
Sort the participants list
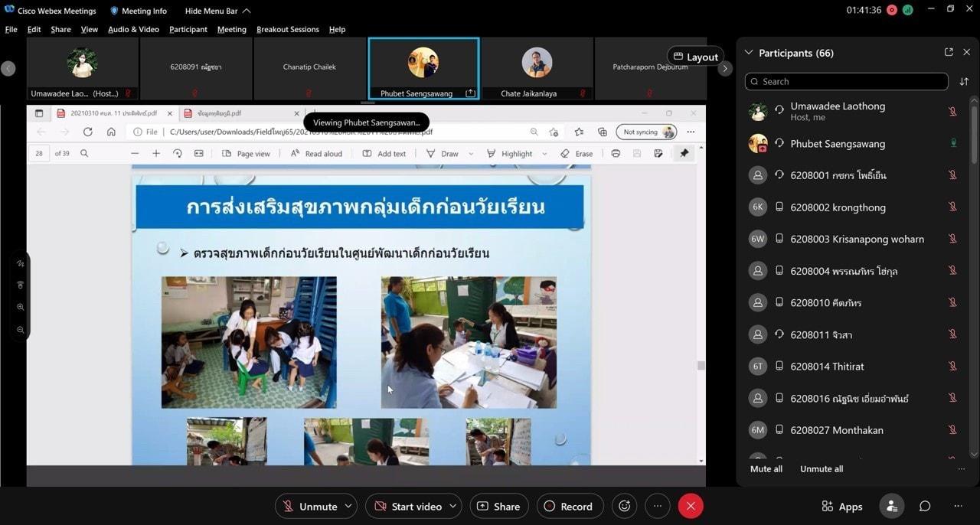point(964,81)
